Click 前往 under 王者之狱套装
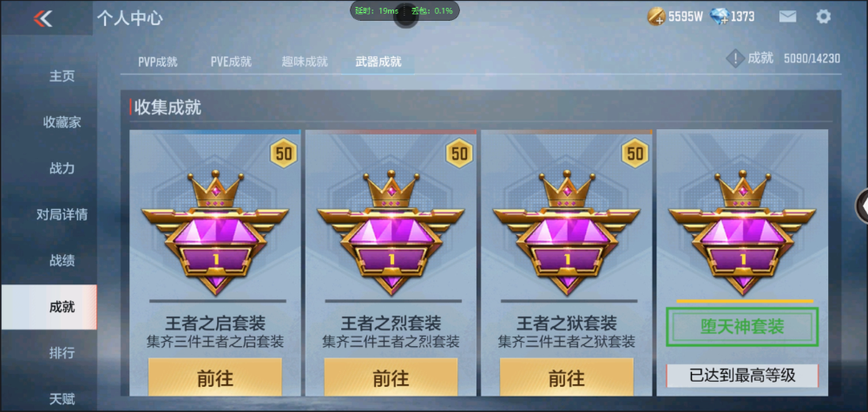This screenshot has height=412, width=868. [566, 376]
